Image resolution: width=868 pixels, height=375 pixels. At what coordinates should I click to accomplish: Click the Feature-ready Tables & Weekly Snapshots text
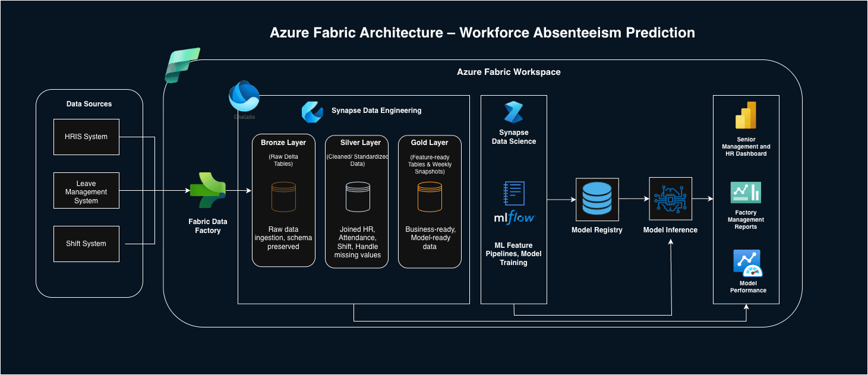tap(430, 164)
